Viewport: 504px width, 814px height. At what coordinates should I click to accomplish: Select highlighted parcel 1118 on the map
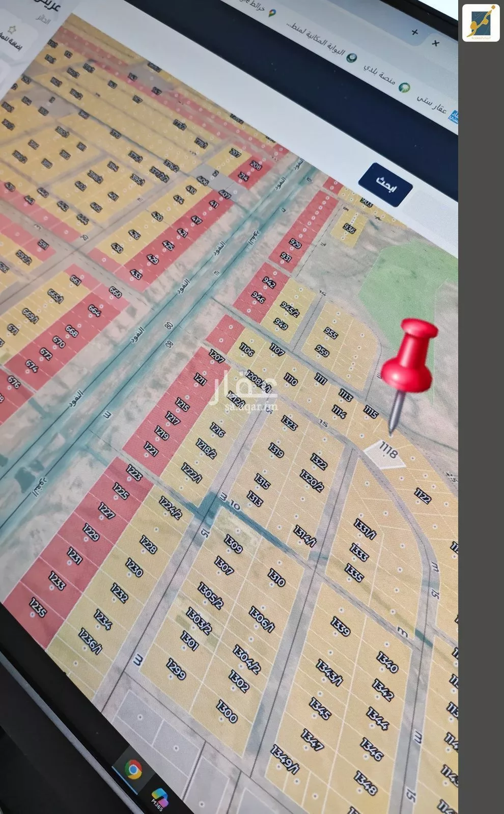(x=386, y=453)
